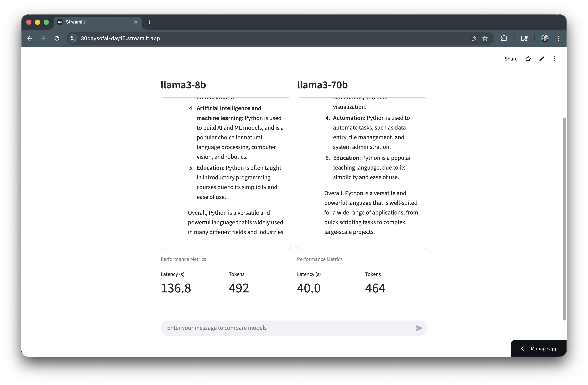The image size is (588, 385).
Task: Bookmark this page with the browser star
Action: click(x=485, y=38)
